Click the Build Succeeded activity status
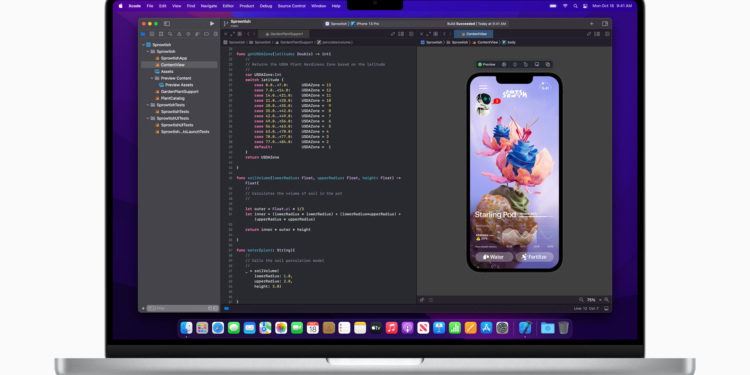This screenshot has height=375, width=750. click(x=476, y=23)
